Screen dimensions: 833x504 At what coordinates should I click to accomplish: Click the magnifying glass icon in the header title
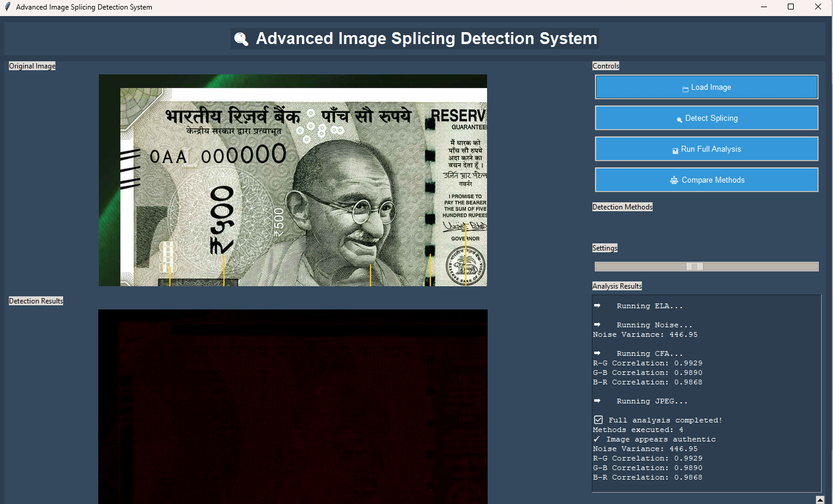(241, 39)
